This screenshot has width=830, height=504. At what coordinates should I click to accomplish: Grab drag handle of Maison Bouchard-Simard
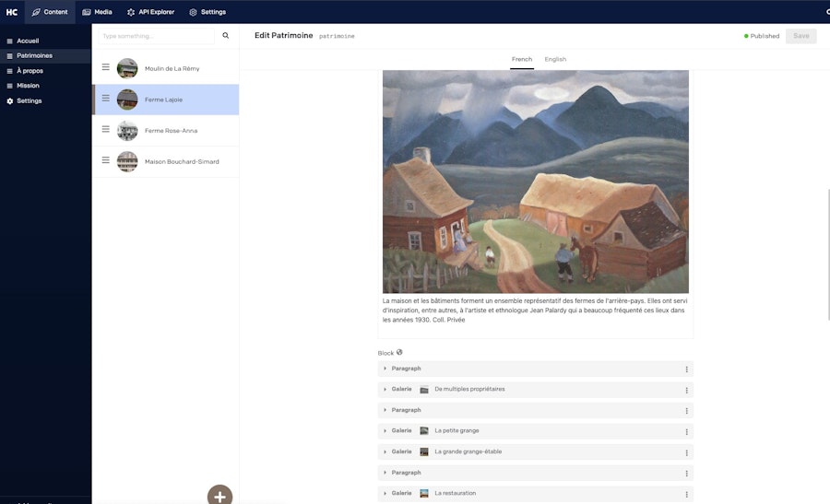[106, 160]
